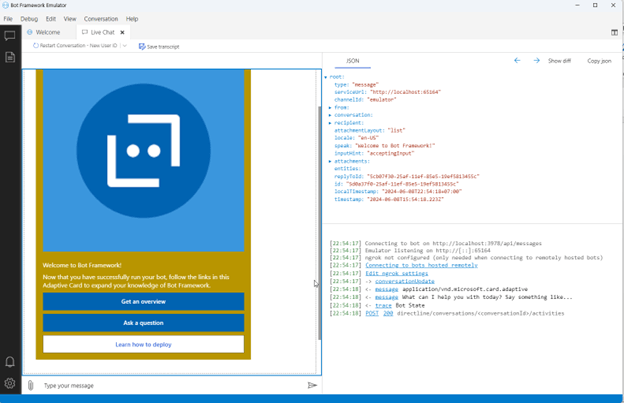624x403 pixels.
Task: Expand the conversation node in JSON
Action: click(330, 115)
